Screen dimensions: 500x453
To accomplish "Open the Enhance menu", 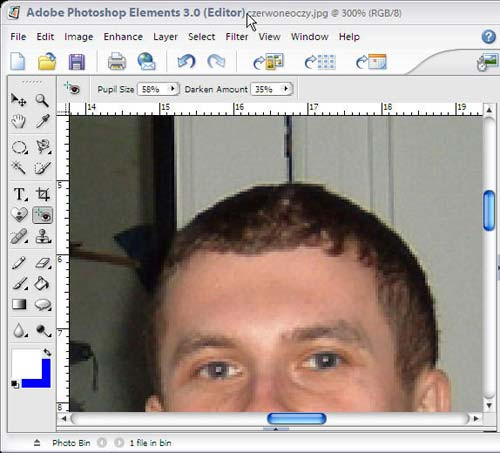I will click(123, 37).
